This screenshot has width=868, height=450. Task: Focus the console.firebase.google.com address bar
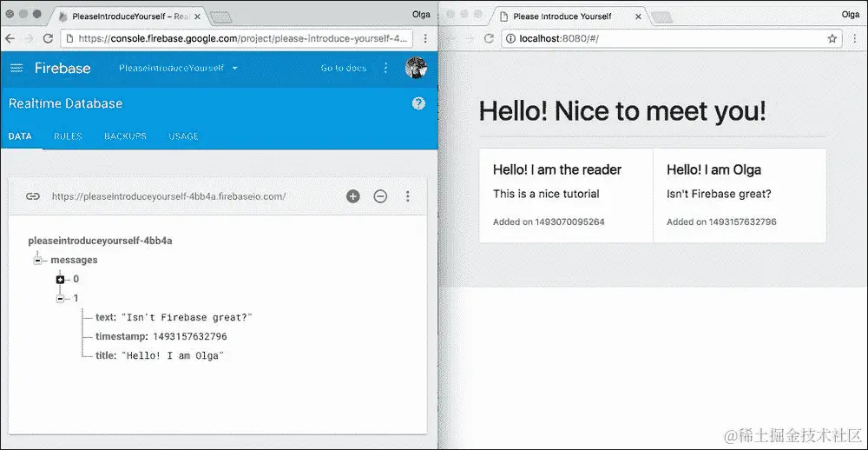click(x=238, y=38)
